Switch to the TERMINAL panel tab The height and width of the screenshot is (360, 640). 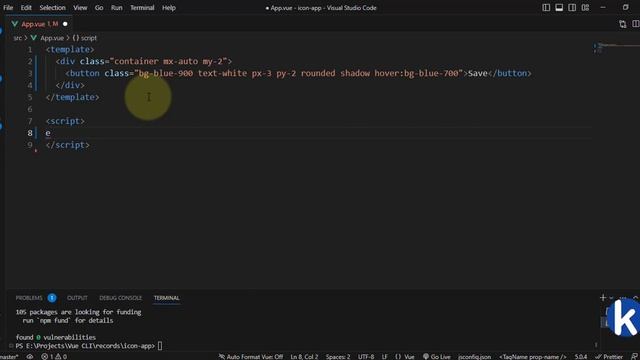[x=167, y=298]
